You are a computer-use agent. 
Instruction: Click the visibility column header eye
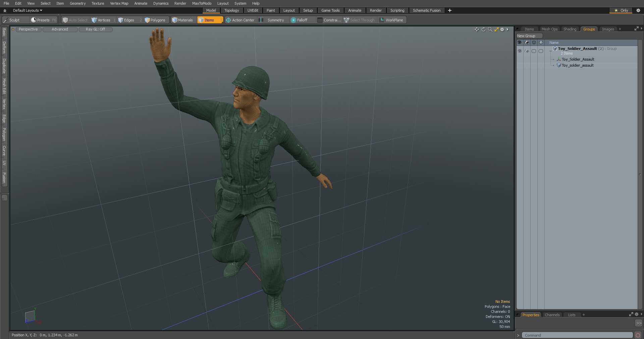pyautogui.click(x=520, y=43)
